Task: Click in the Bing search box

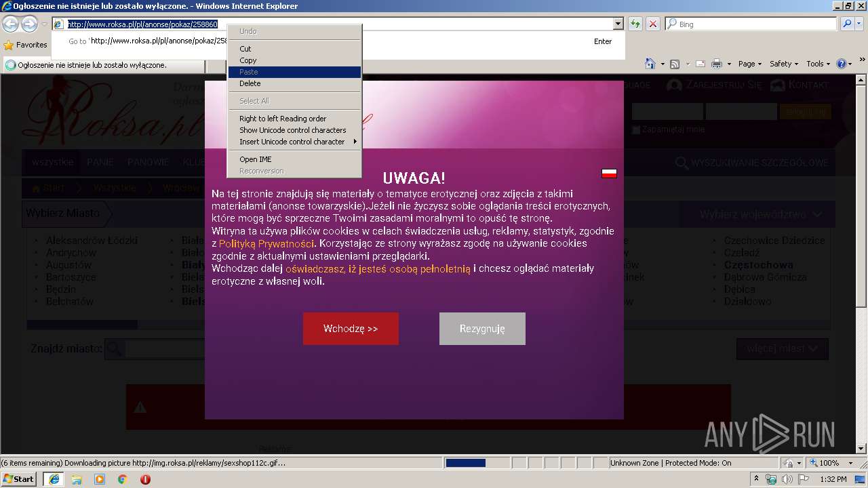Action: 751,24
